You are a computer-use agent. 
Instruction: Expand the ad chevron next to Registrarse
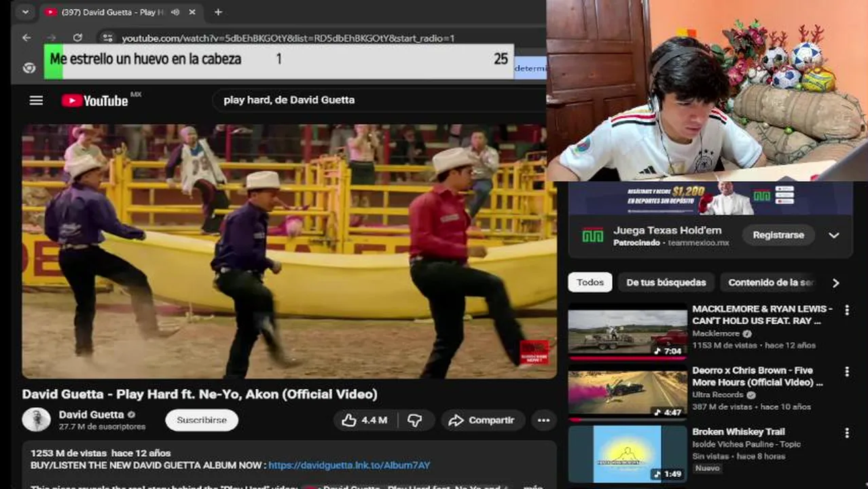tap(834, 235)
